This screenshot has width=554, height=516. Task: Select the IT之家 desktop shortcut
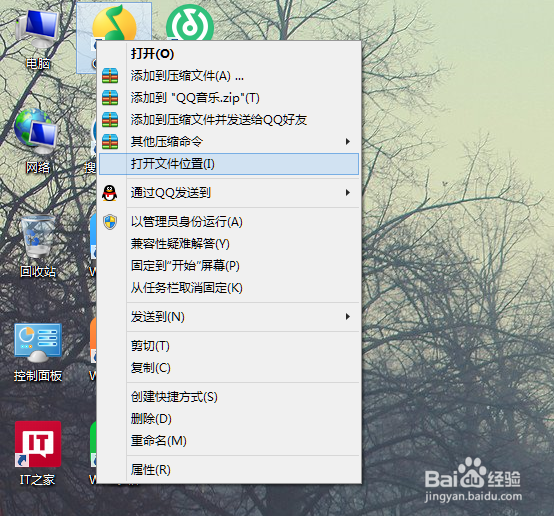pyautogui.click(x=37, y=453)
